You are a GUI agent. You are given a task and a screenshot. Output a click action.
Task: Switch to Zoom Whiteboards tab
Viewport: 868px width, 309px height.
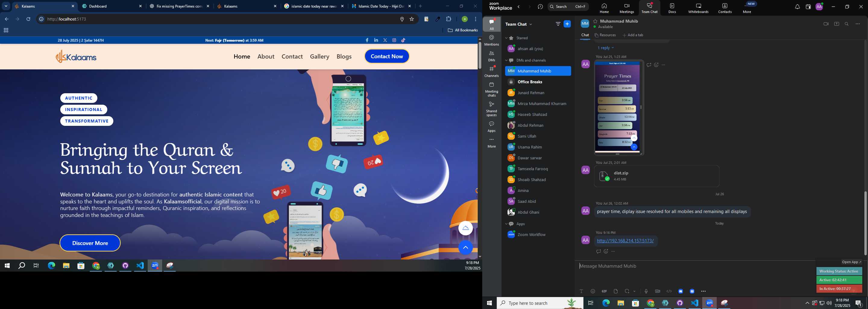[699, 8]
